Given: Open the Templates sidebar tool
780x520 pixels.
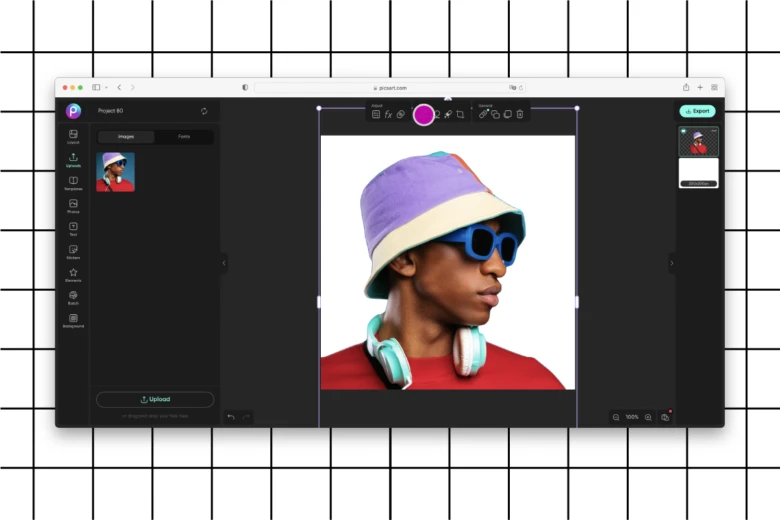Looking at the screenshot, I should [73, 182].
